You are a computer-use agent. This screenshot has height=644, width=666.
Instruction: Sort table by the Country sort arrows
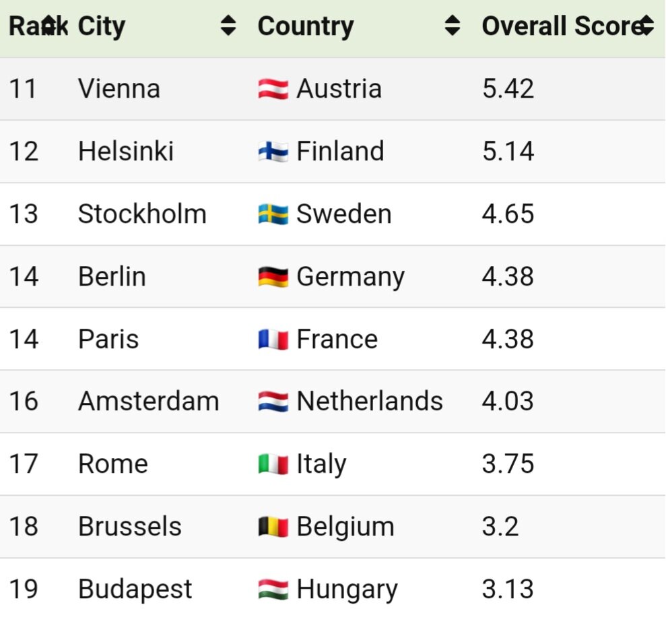453,26
